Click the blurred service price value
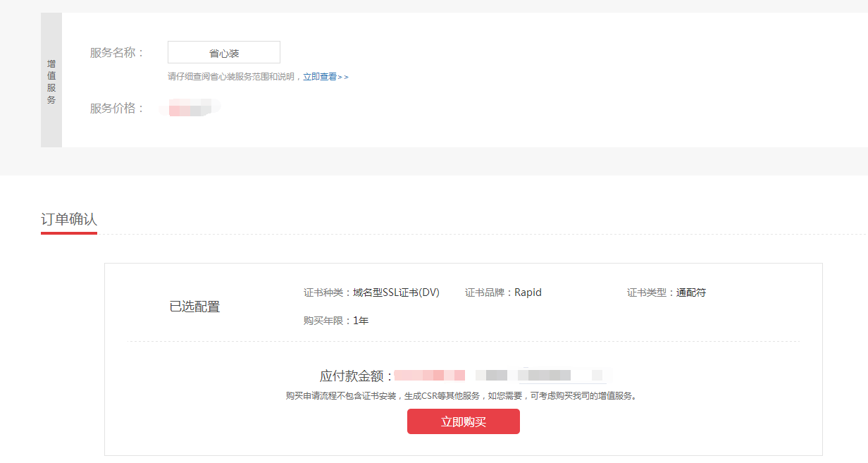 click(x=189, y=109)
